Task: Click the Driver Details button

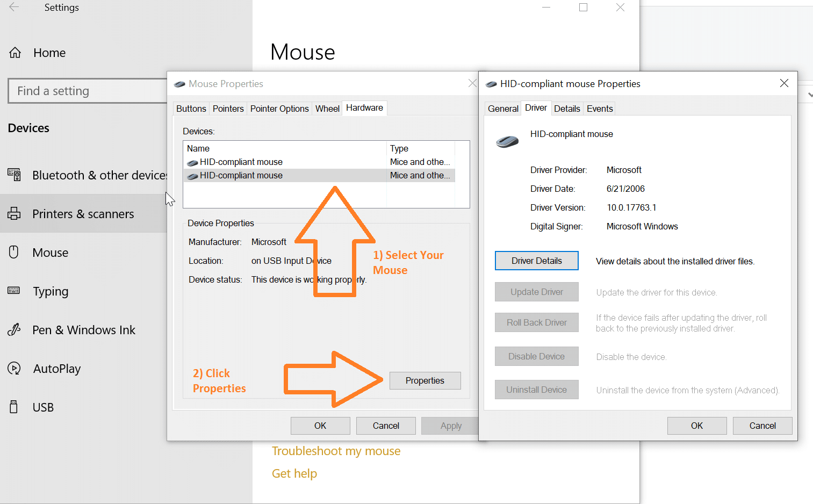Action: [536, 261]
